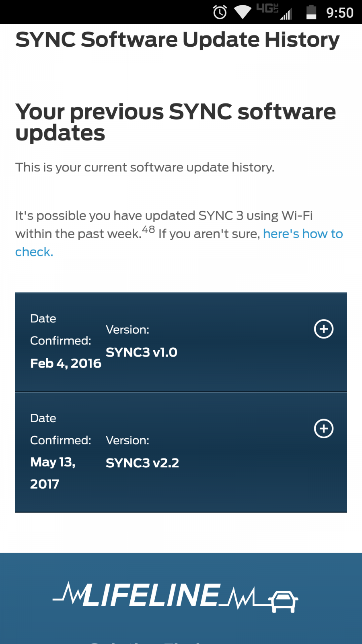
Task: Tap the battery status icon
Action: pos(311,12)
